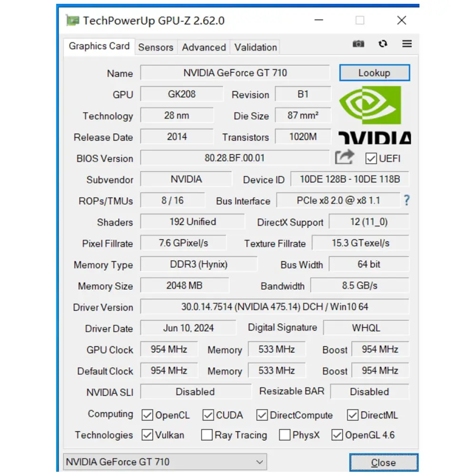Click the Revision value B1
Image resolution: width=476 pixels, height=476 pixels.
tap(303, 94)
